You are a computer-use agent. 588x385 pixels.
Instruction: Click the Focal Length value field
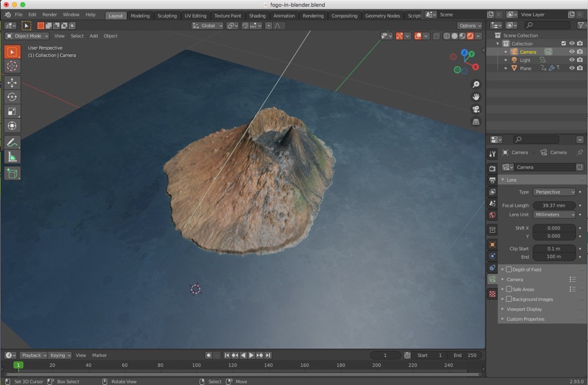pos(554,205)
